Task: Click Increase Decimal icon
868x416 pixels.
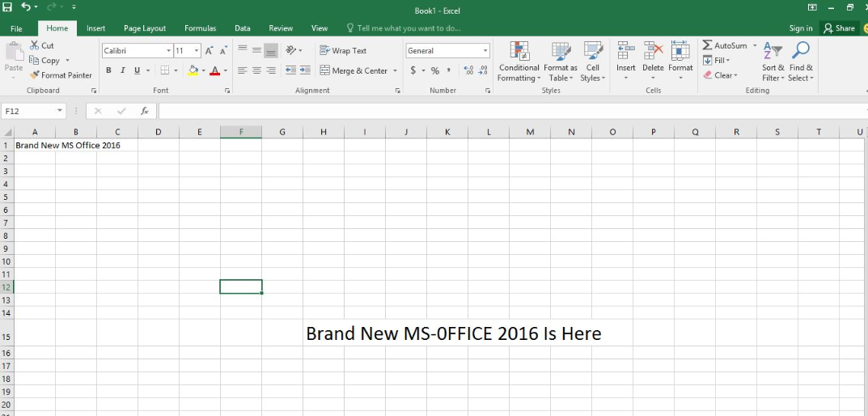Action: pos(469,70)
